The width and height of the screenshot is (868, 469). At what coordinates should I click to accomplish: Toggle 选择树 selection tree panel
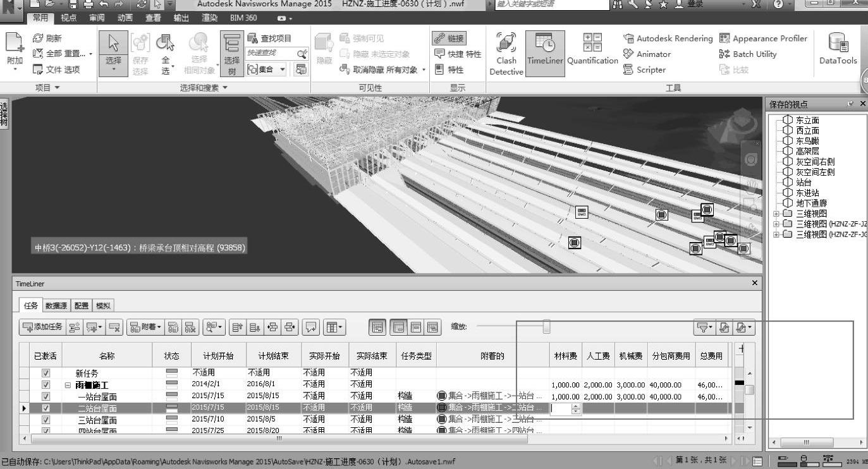click(x=232, y=54)
